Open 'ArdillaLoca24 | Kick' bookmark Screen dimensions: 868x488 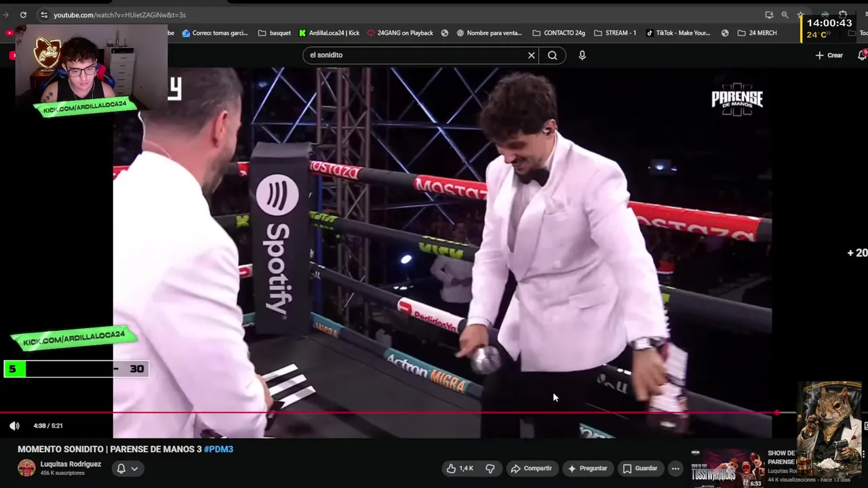click(x=330, y=33)
